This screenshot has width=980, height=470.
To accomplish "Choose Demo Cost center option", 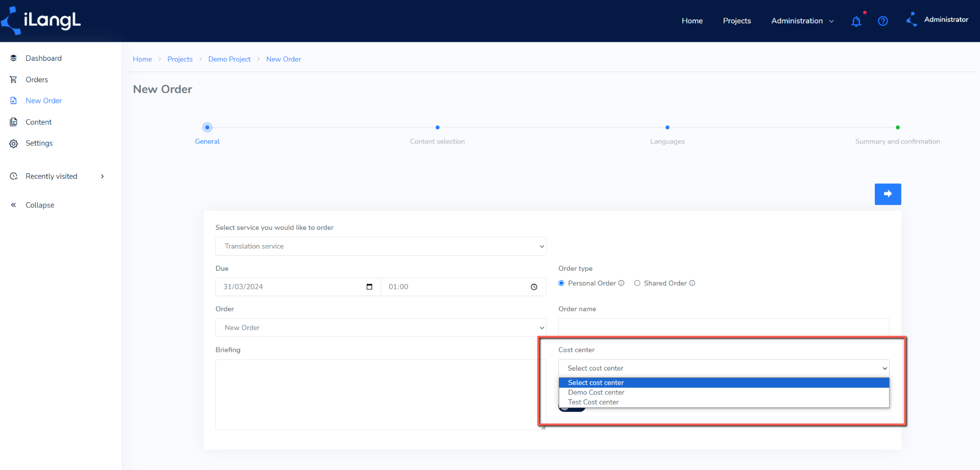I will [724, 393].
